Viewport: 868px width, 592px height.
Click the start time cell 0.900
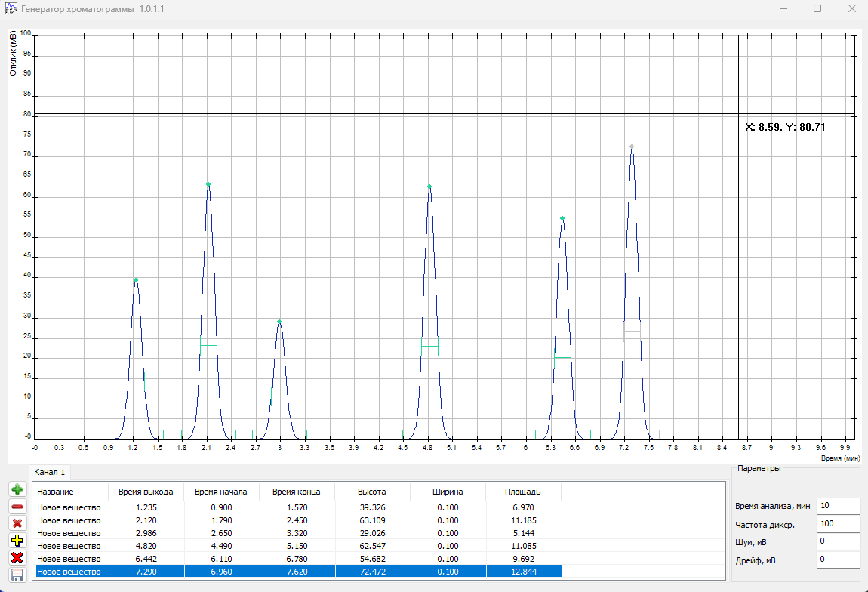(221, 507)
